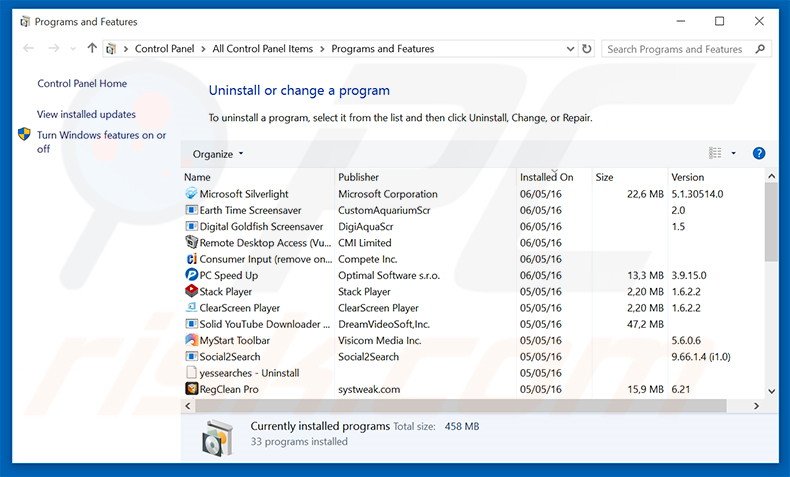Click publisher Visicom Media Inc.
790x477 pixels.
379,340
